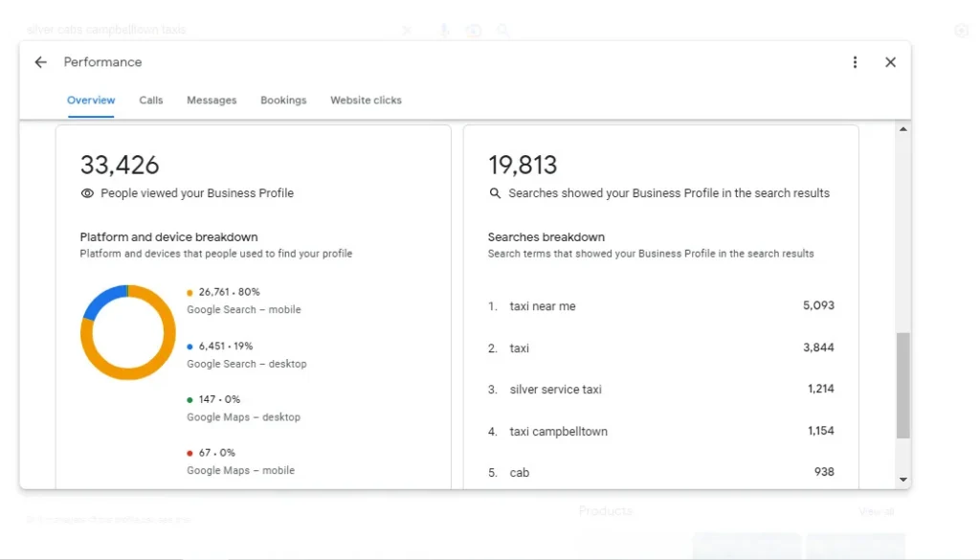Click the 'Searches breakdown' heading
980x560 pixels.
(546, 236)
